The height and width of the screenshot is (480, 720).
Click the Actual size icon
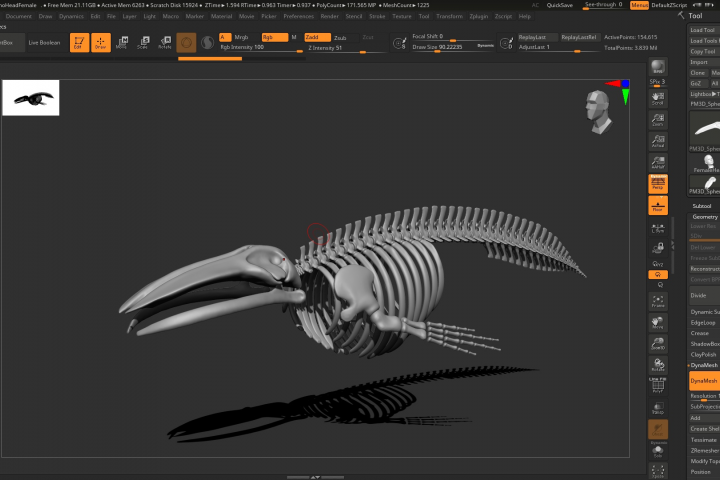pos(658,141)
